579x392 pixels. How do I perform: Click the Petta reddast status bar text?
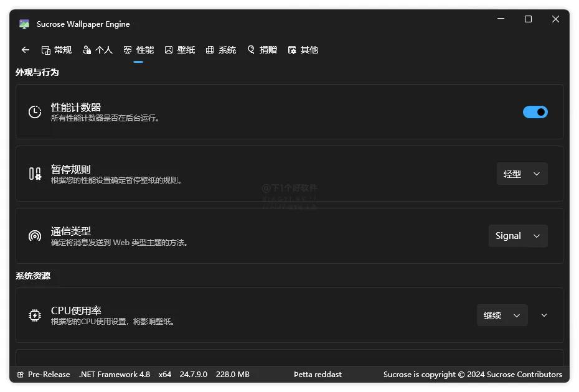pyautogui.click(x=318, y=374)
